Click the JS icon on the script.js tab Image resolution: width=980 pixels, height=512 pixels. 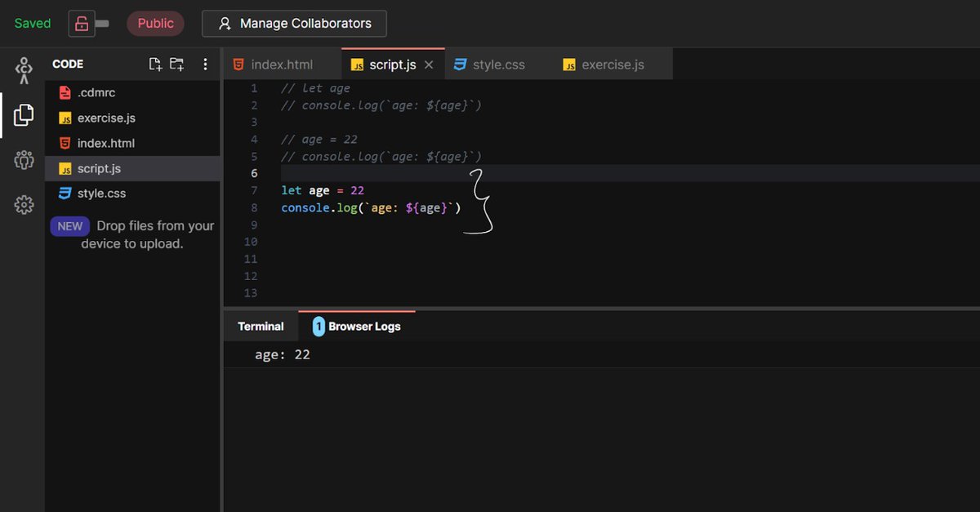click(x=358, y=64)
